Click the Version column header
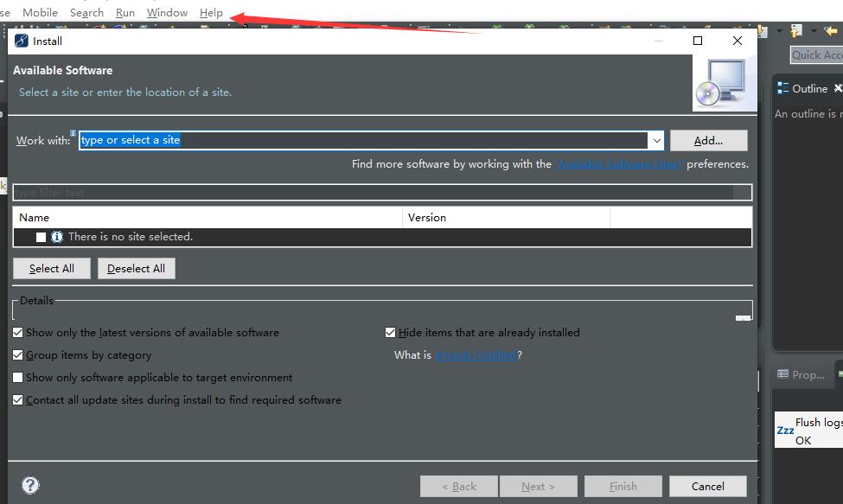 pyautogui.click(x=506, y=218)
